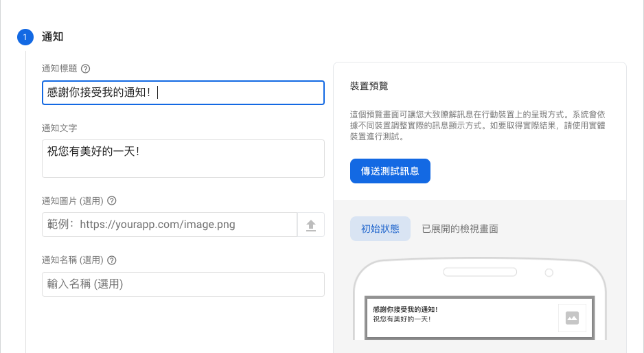Click the 通知標題 label text
The height and width of the screenshot is (353, 644).
(x=60, y=69)
